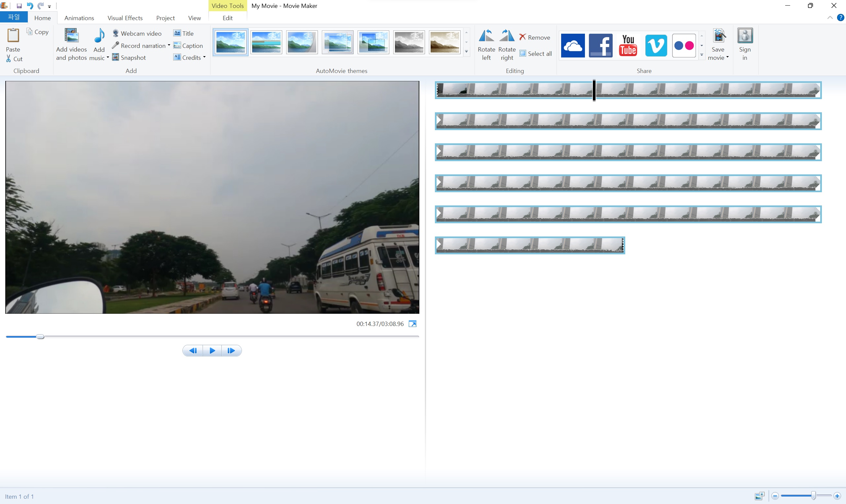Collapse the ribbon with the chevron
The width and height of the screenshot is (846, 504).
(x=830, y=18)
